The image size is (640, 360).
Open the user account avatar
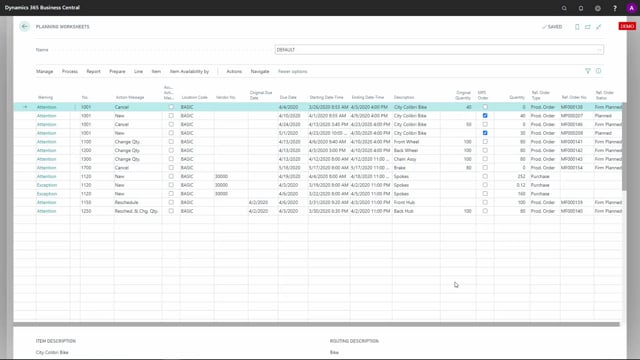(631, 8)
